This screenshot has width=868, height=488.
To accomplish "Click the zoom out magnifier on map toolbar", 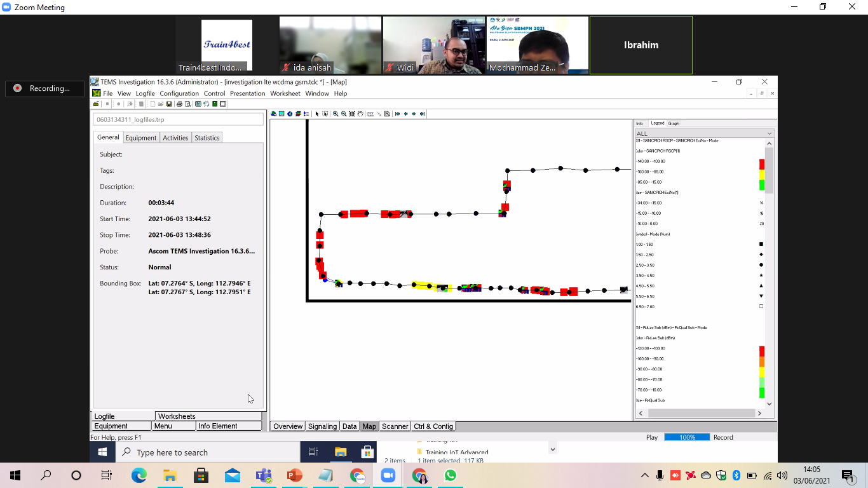I will coord(344,114).
